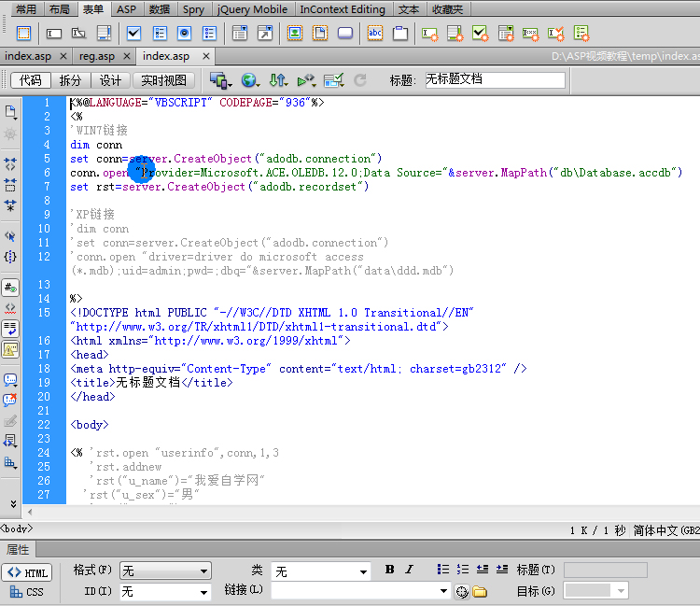Open 类 class dropdown
The width and height of the screenshot is (700, 606).
coord(320,571)
